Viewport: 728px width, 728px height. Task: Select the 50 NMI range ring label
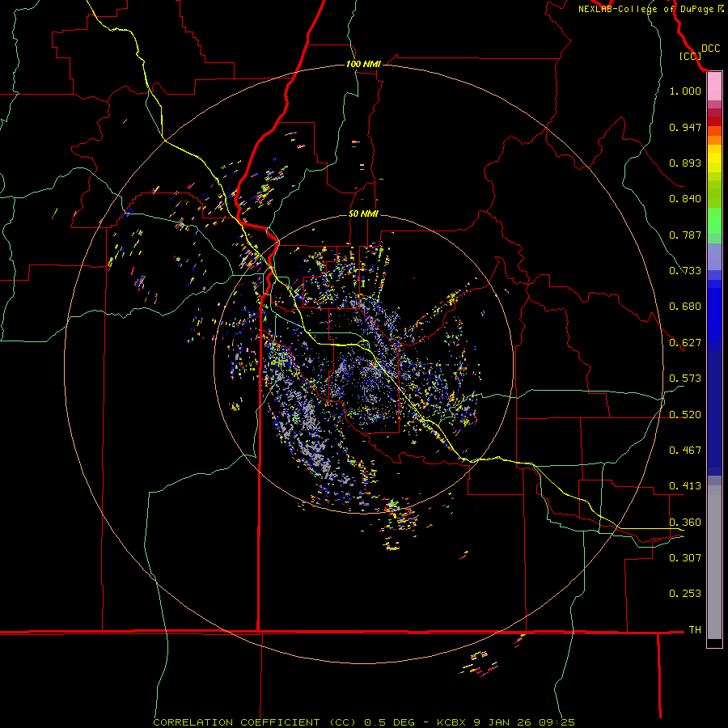[x=363, y=214]
